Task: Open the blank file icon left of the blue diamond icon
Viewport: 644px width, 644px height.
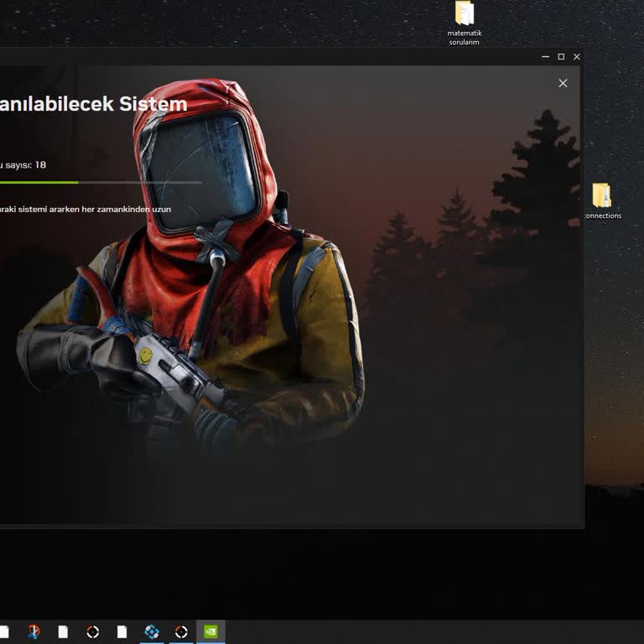Action: [x=122, y=631]
